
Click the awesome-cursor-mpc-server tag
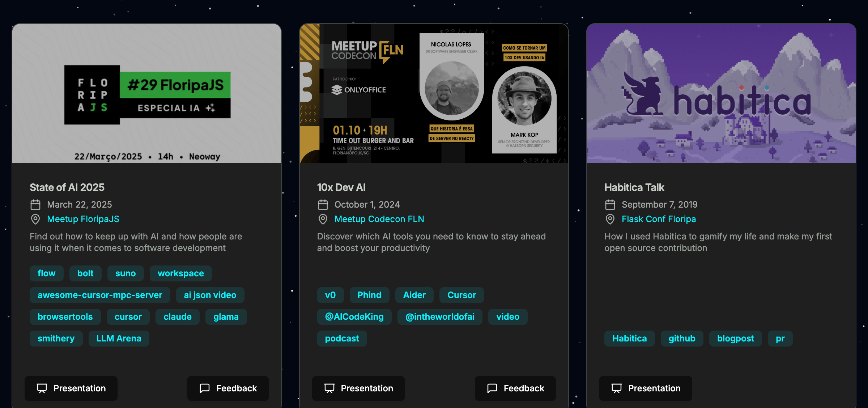(x=100, y=295)
